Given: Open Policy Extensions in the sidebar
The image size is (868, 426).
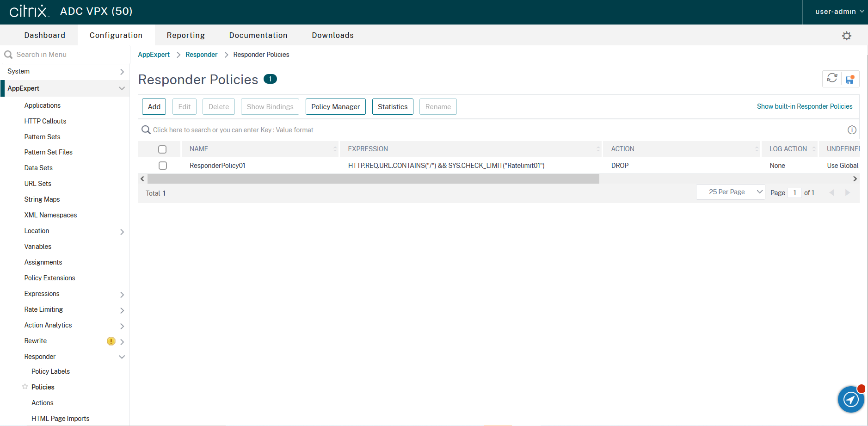Looking at the screenshot, I should click(x=50, y=278).
